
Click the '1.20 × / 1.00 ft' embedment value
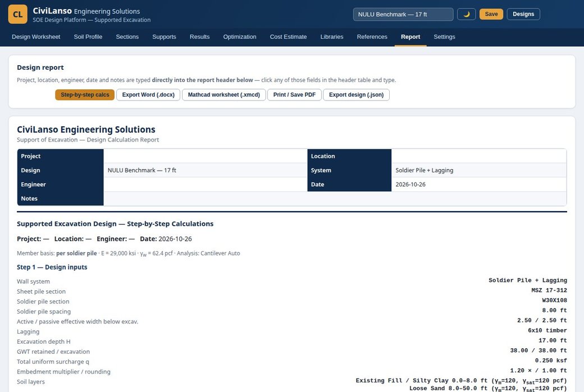coord(539,371)
